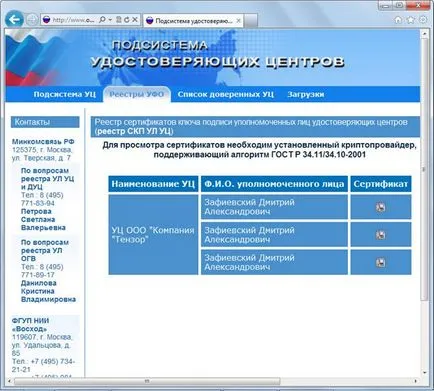The image size is (434, 391).
Task: Open certificate icon in second Зафиевский row
Action: (380, 235)
